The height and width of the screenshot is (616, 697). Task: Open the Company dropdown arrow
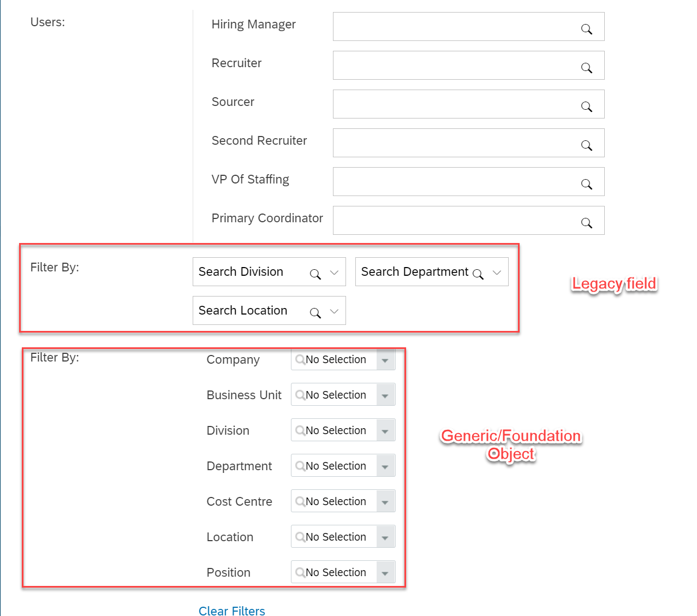[x=385, y=360]
